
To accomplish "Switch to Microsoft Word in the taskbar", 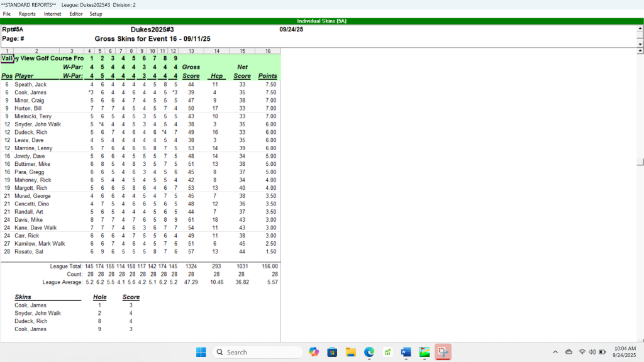I will [x=406, y=352].
